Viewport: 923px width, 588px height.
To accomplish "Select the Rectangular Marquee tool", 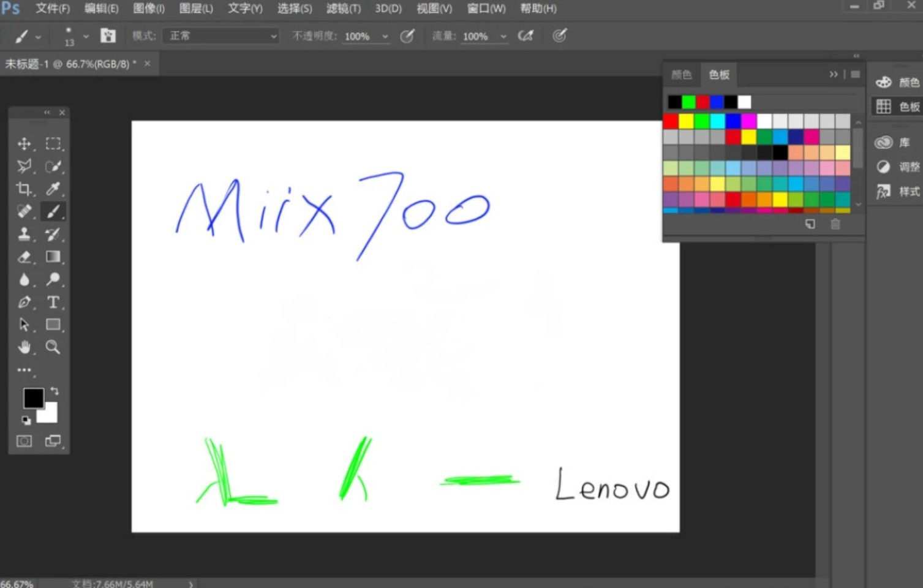I will point(53,144).
